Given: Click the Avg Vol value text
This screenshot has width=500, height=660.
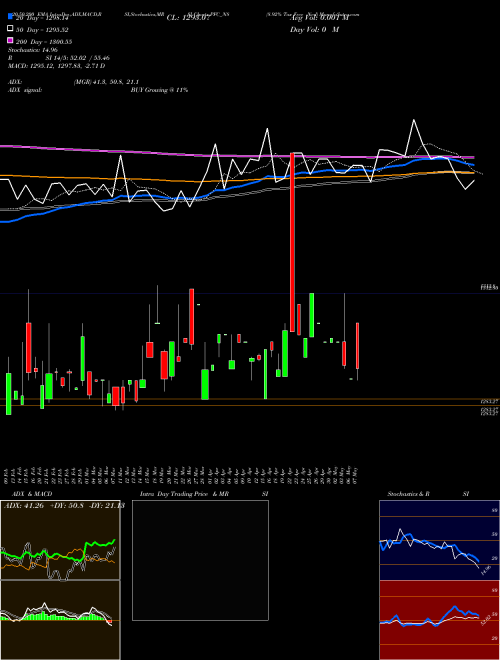Looking at the screenshot, I should click(x=320, y=18).
